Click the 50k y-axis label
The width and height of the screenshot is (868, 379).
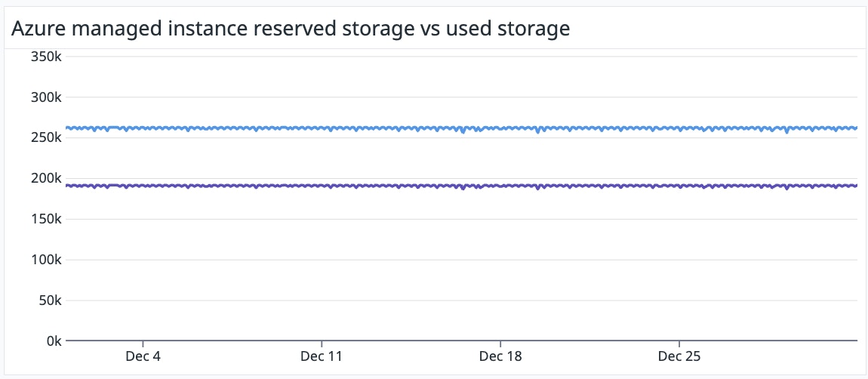point(49,300)
